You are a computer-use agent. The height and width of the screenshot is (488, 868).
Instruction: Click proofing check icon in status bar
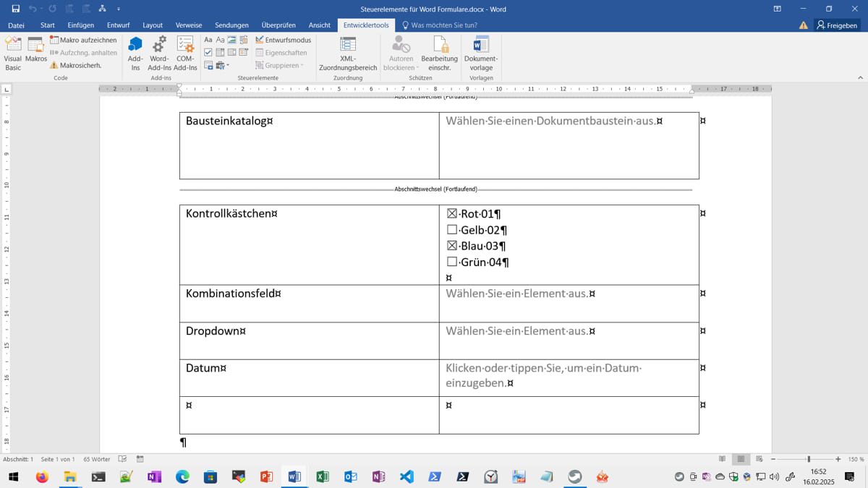[x=122, y=459]
